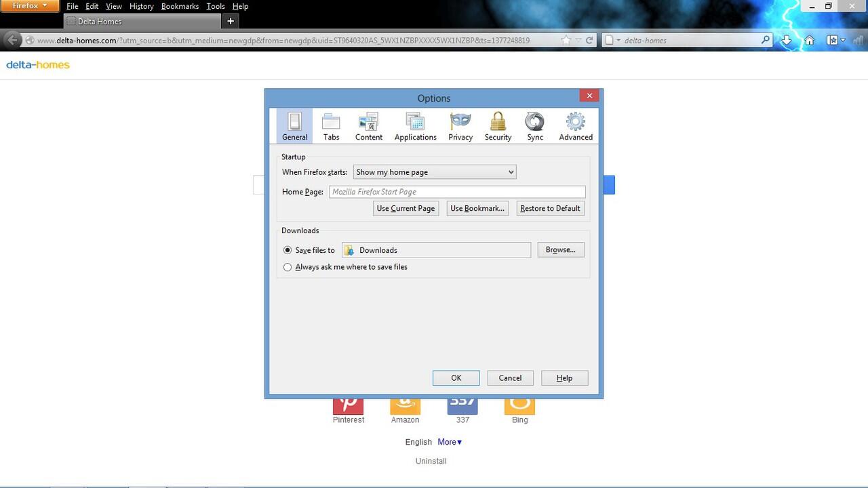
Task: Open the Downloads arrow in toolbar
Action: tap(787, 40)
